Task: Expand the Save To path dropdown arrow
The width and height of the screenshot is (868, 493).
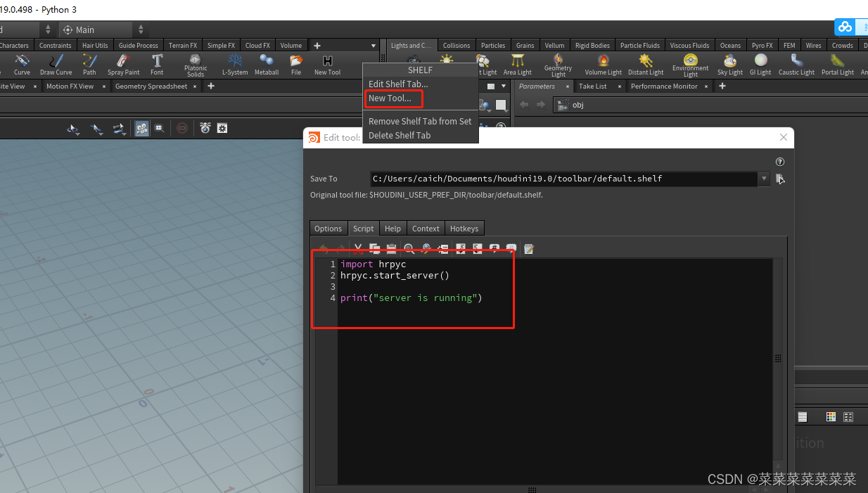Action: point(764,179)
